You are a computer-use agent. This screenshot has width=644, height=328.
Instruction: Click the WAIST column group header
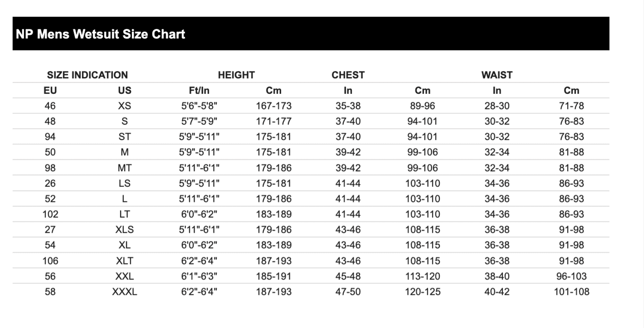pyautogui.click(x=497, y=75)
